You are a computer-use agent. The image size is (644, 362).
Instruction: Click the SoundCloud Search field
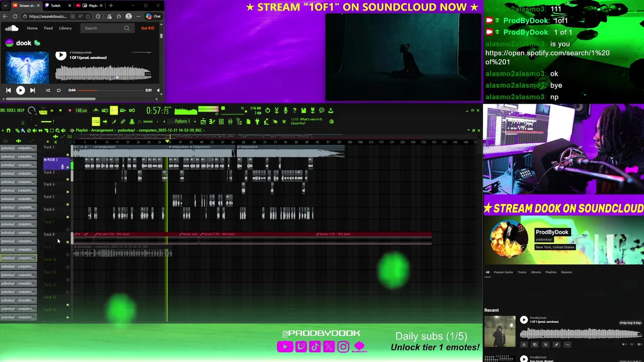107,28
